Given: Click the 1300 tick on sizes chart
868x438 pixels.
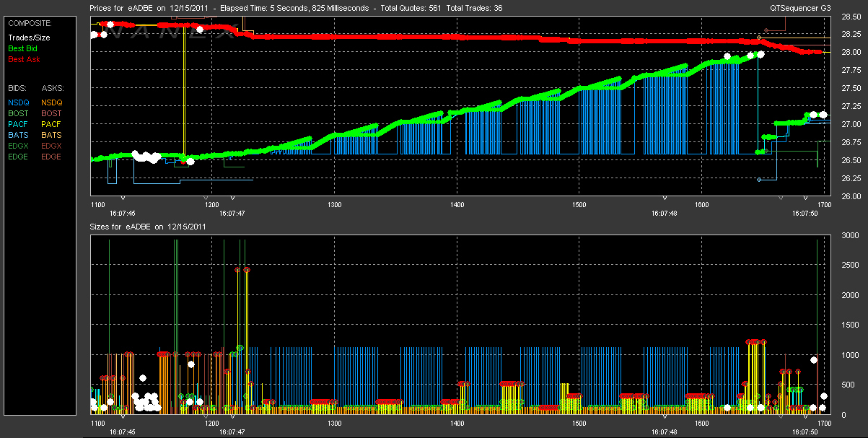Looking at the screenshot, I should coord(334,423).
